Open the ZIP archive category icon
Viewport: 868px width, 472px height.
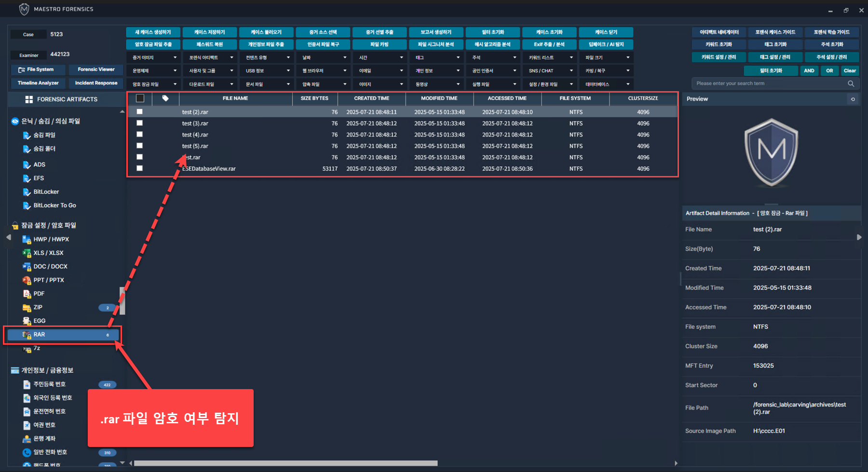tap(27, 307)
